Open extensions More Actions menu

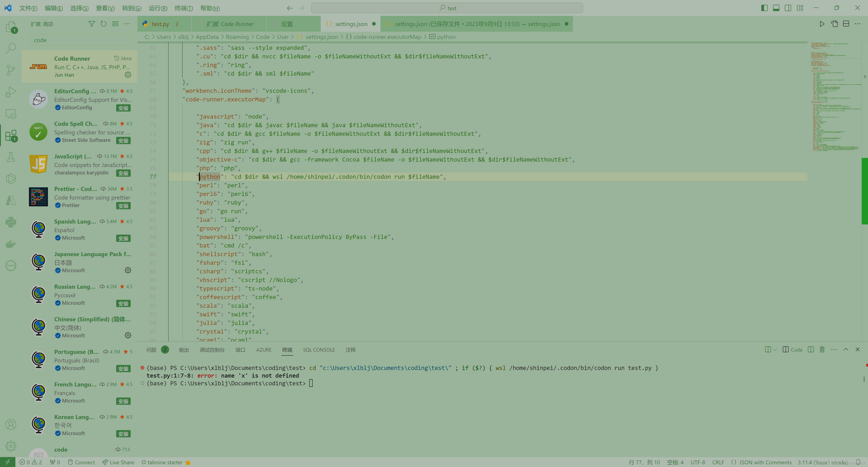[127, 24]
